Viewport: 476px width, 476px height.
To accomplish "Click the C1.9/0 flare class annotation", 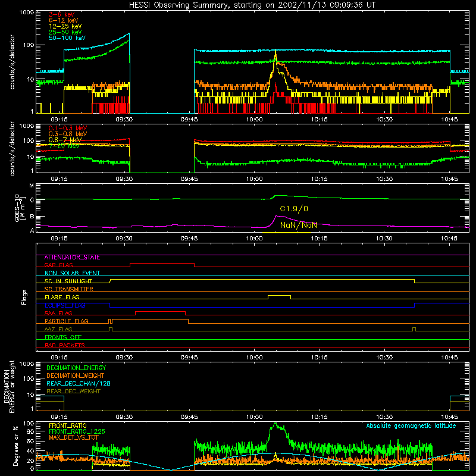I will (294, 209).
